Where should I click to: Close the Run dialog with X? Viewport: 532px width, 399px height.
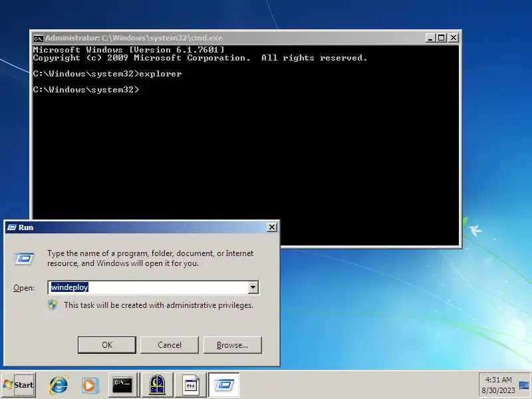(x=272, y=227)
